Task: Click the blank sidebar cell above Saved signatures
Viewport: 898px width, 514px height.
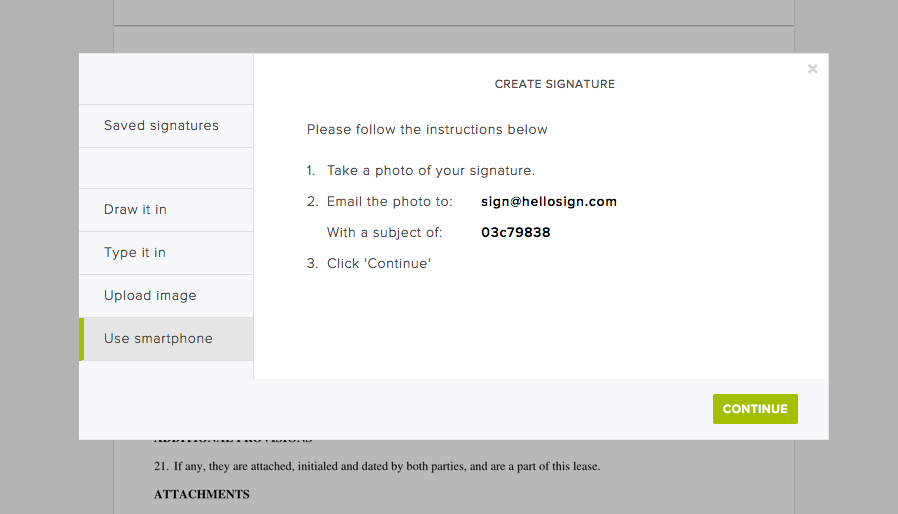Action: coord(166,80)
